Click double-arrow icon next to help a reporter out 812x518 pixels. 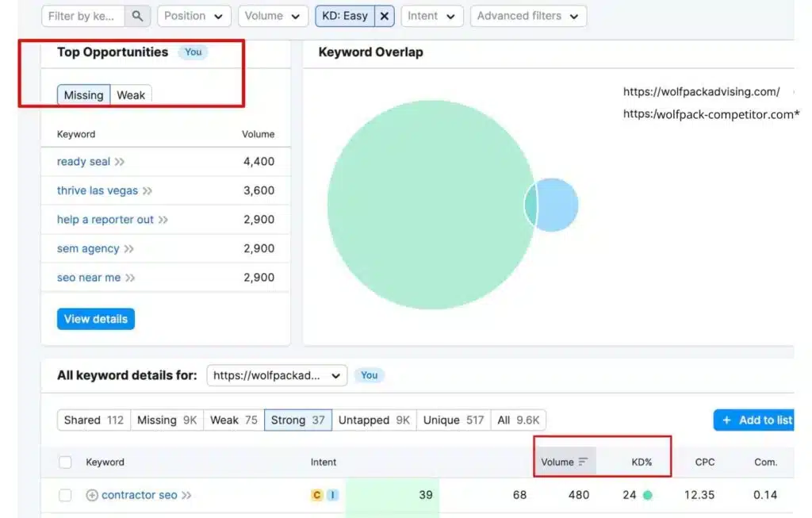click(163, 220)
